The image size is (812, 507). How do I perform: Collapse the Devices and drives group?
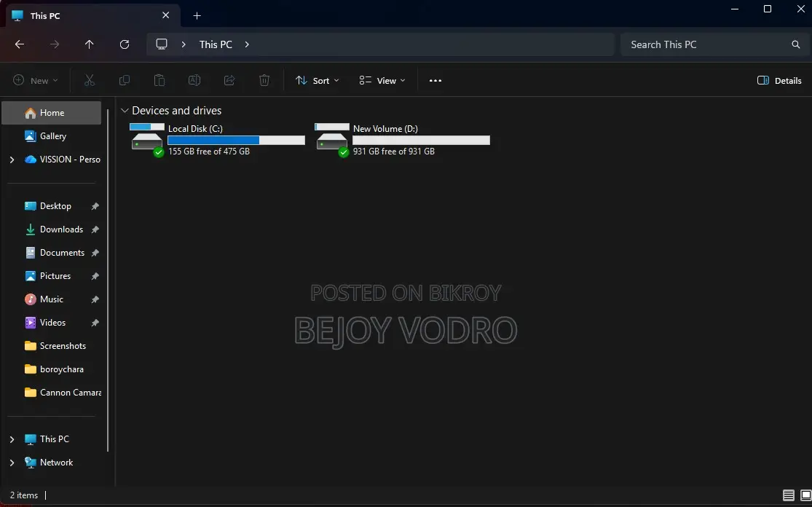pyautogui.click(x=125, y=111)
